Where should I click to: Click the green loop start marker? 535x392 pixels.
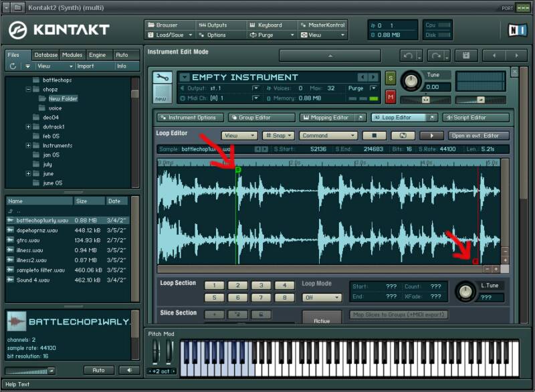pyautogui.click(x=238, y=169)
